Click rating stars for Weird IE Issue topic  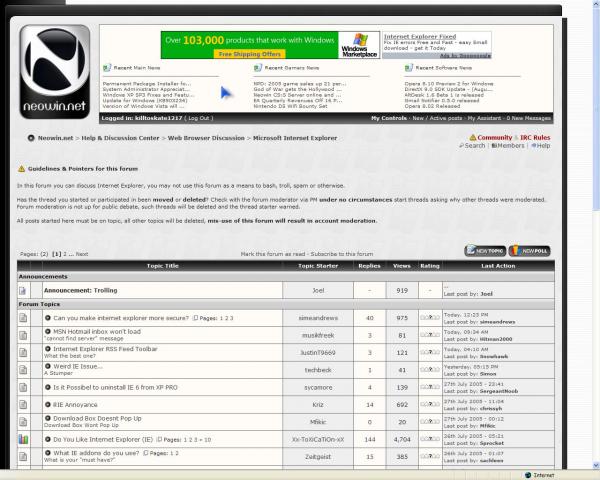tap(430, 369)
